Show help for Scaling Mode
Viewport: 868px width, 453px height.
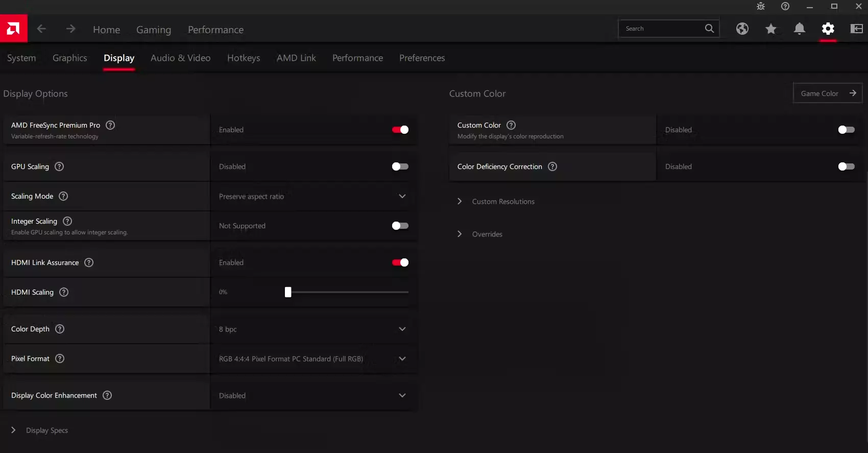tap(63, 196)
